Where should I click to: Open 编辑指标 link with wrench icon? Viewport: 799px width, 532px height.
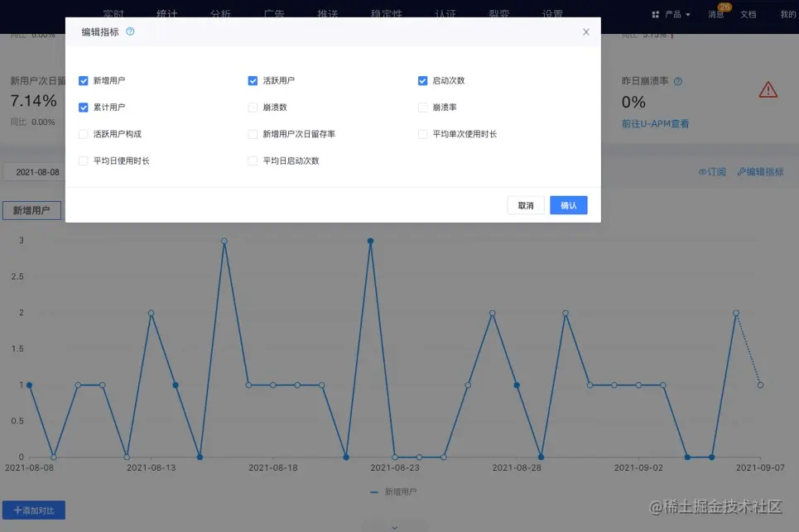pyautogui.click(x=760, y=172)
